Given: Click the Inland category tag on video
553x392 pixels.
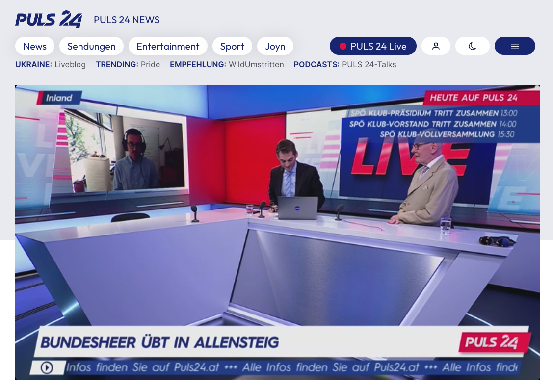Looking at the screenshot, I should 59,98.
